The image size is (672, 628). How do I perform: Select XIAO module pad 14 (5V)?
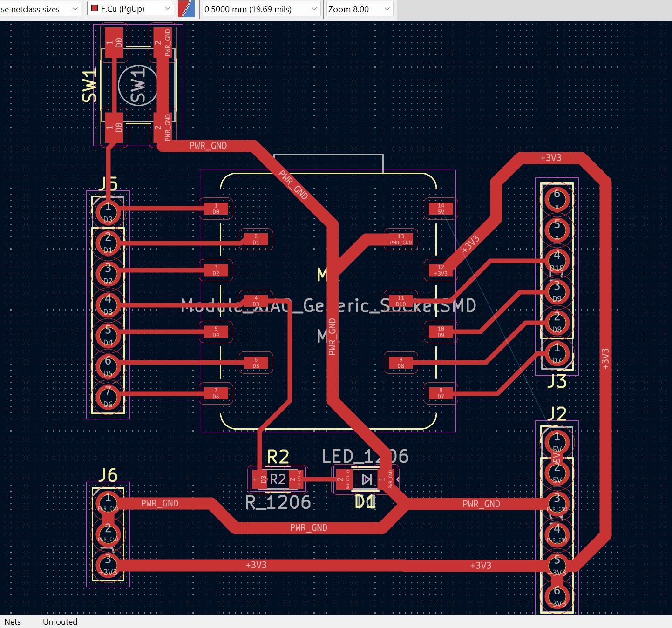(441, 209)
